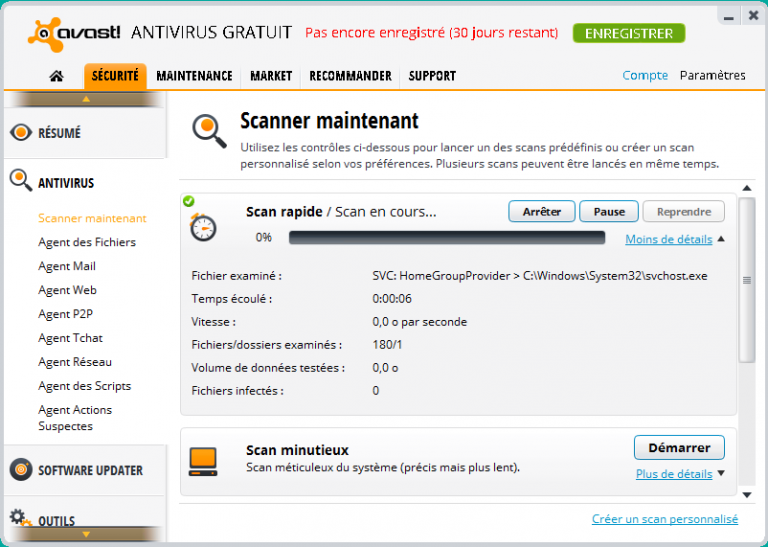This screenshot has height=547, width=768.
Task: Open the Support tab
Action: [432, 76]
